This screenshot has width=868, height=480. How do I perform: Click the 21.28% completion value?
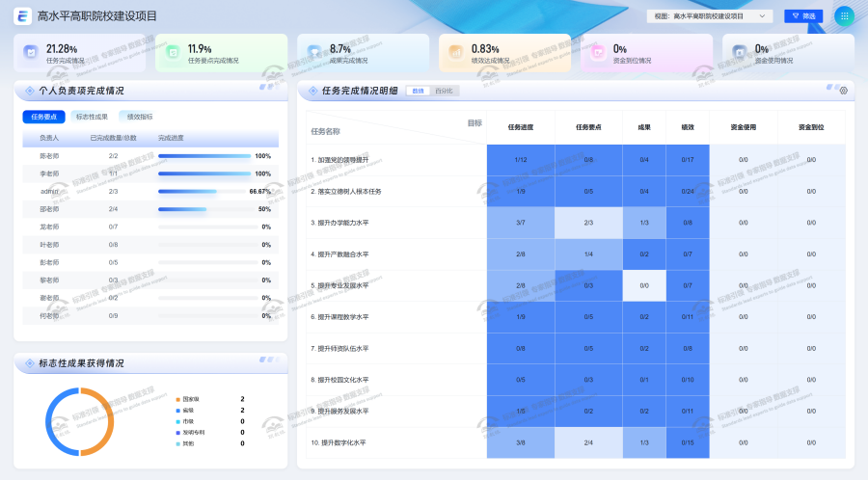point(62,49)
